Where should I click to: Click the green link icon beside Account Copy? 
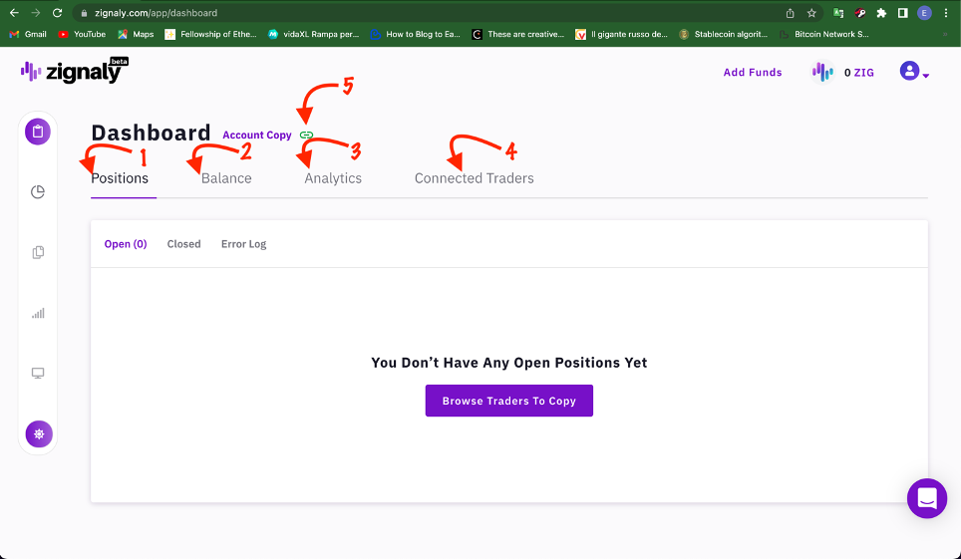point(306,135)
